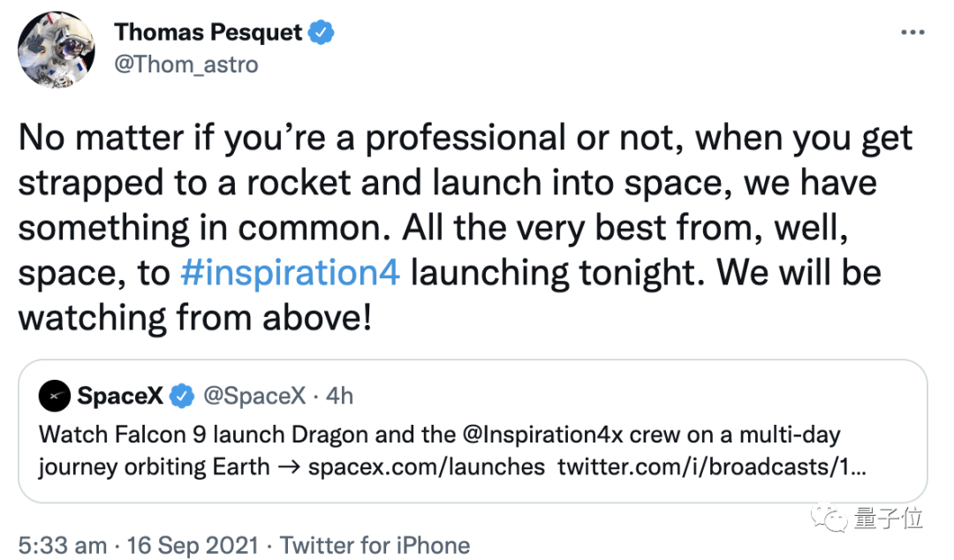The height and width of the screenshot is (560, 954).
Task: Open the Twitter for iPhone source label
Action: (375, 545)
